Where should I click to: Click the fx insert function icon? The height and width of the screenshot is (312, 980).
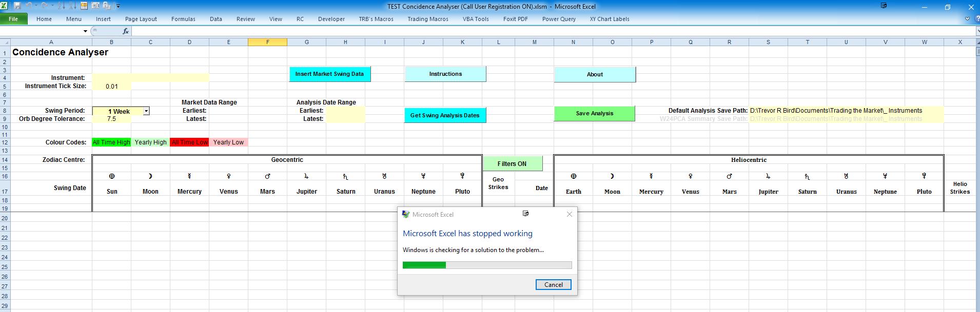tap(126, 31)
